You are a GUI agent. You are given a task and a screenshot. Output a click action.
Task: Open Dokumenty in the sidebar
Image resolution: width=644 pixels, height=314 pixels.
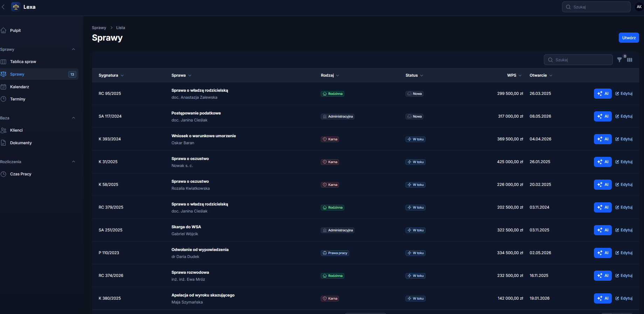[39, 143]
